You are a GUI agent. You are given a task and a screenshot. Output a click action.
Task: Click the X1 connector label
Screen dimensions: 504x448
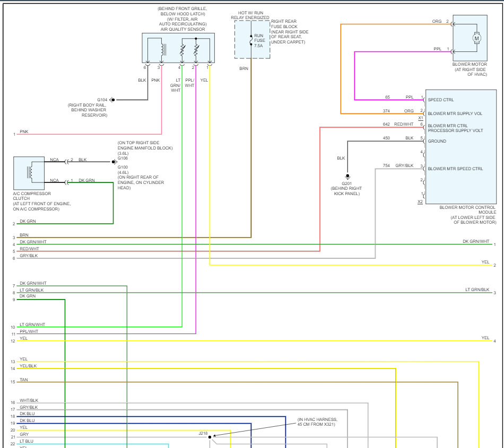(x=420, y=118)
